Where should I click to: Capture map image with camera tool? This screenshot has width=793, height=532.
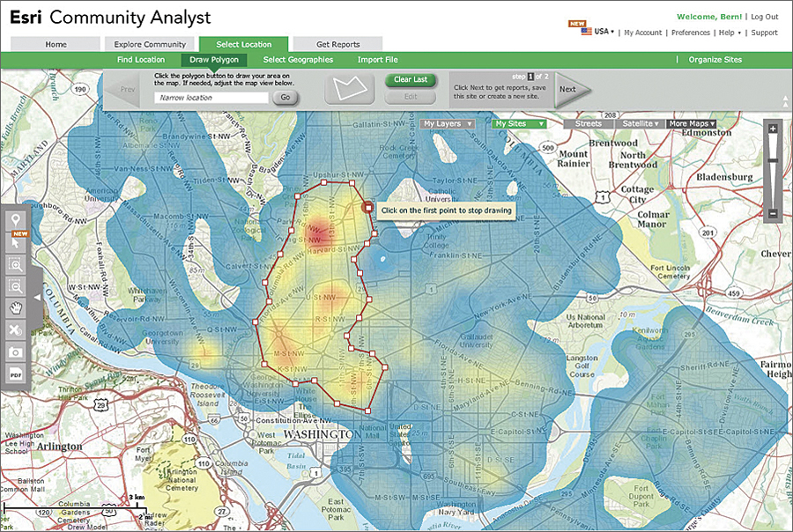[x=16, y=352]
